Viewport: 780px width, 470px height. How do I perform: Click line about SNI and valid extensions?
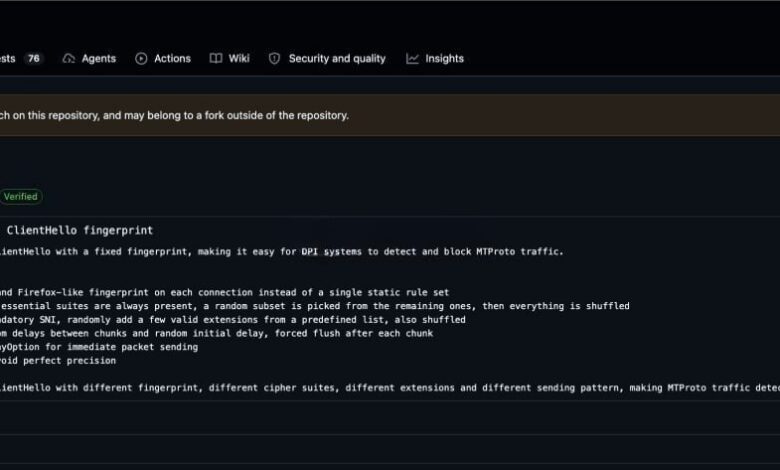coord(233,319)
